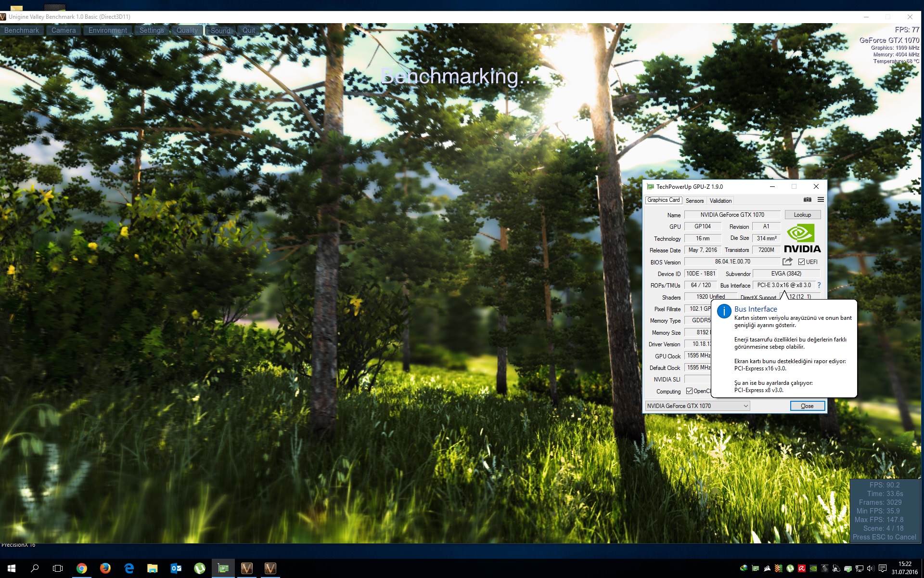Click the Subvendor value EVGA (3842)
Screen dimensions: 924x578
pyautogui.click(x=786, y=274)
